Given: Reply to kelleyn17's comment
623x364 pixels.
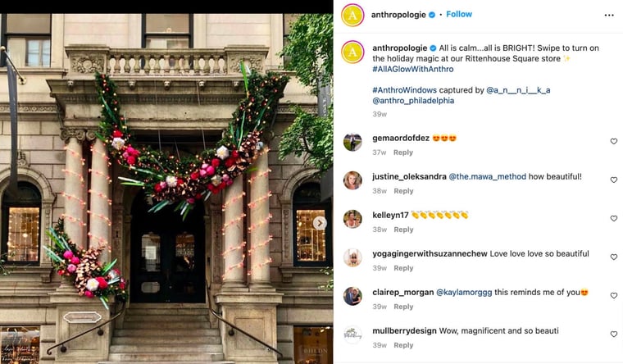Looking at the screenshot, I should (403, 230).
